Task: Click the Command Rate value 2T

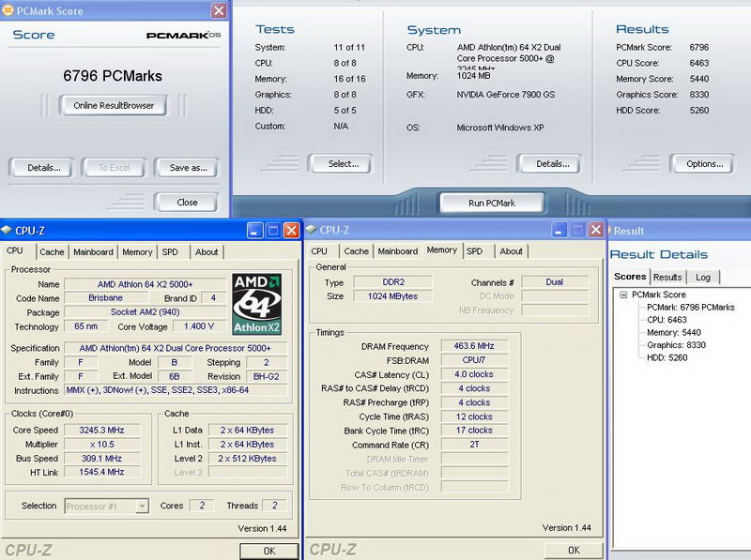Action: pos(474,445)
